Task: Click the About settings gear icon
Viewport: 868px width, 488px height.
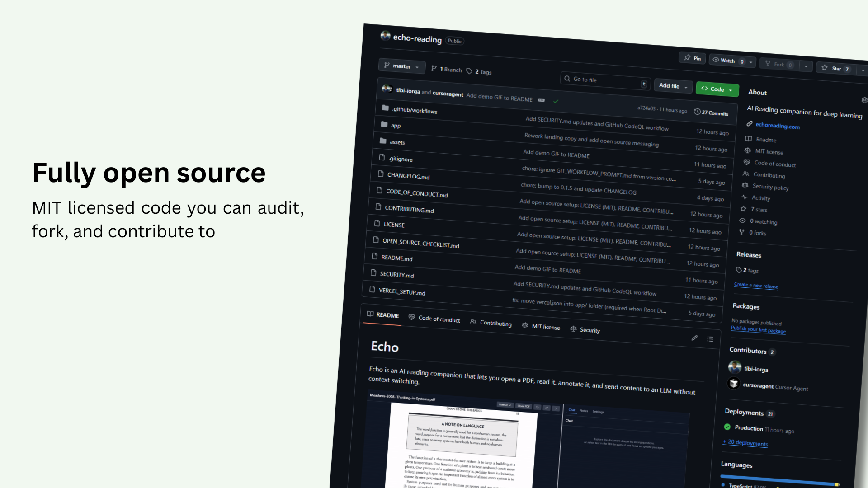Action: tap(864, 100)
